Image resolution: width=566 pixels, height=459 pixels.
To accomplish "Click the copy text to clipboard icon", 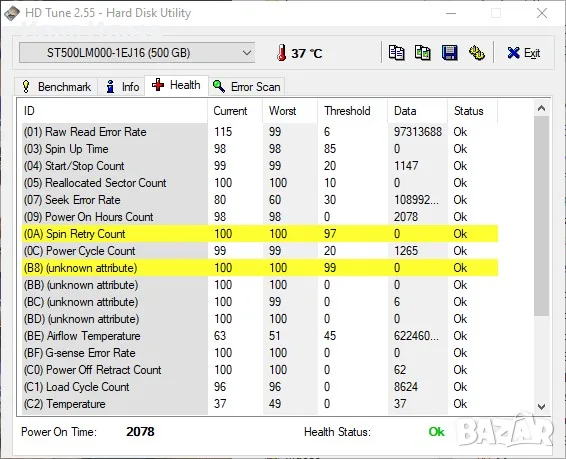I will tap(396, 53).
